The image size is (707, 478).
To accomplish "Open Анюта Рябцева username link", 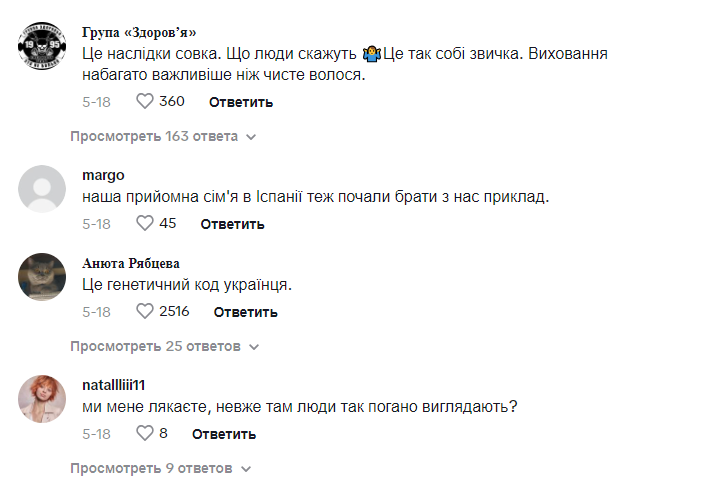I will (131, 263).
